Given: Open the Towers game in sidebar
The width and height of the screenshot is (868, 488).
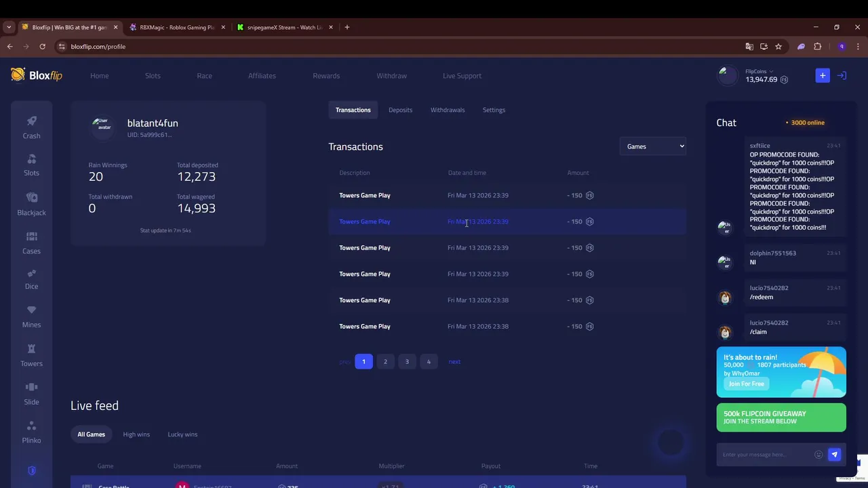Looking at the screenshot, I should tap(31, 356).
